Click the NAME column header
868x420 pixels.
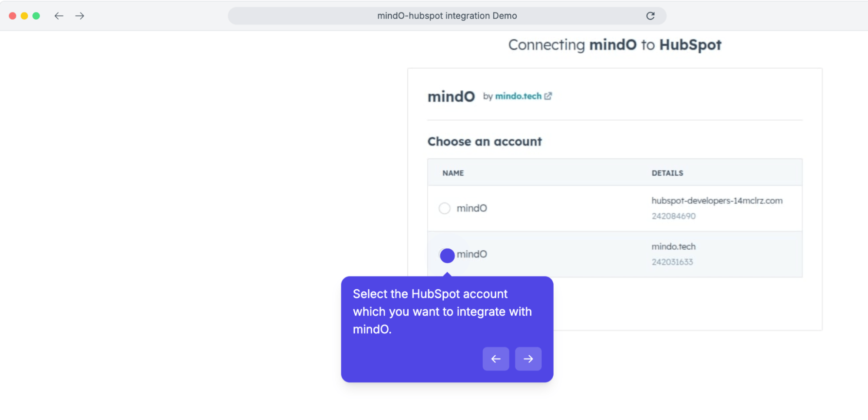pos(453,173)
